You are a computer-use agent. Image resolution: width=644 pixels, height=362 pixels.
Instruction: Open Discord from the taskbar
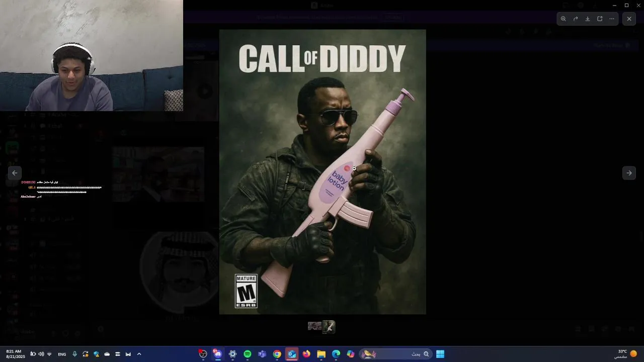pos(217,354)
